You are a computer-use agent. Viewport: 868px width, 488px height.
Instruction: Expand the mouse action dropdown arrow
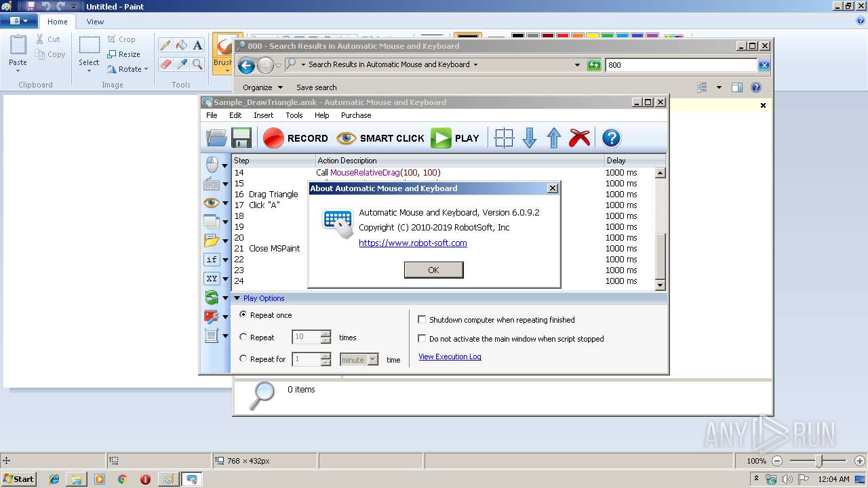(225, 165)
